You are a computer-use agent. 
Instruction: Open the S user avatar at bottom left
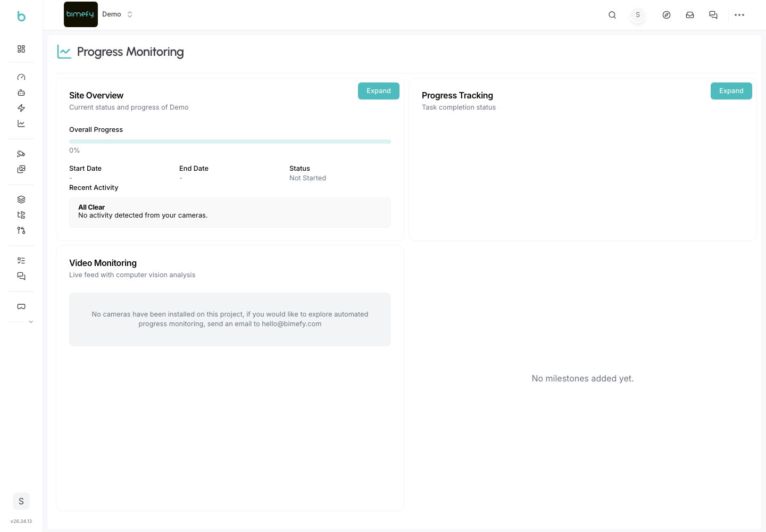point(21,501)
